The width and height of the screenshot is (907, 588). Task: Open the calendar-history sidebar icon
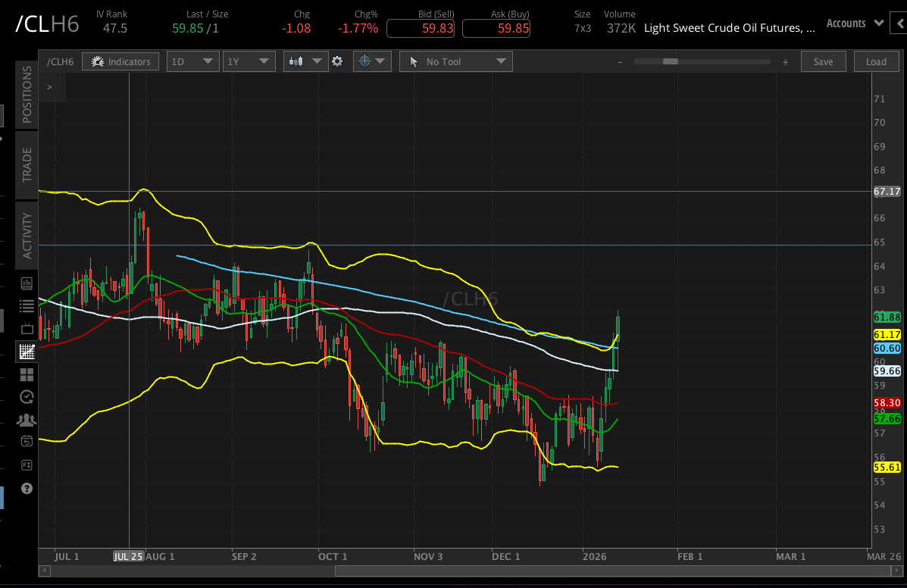tap(27, 442)
